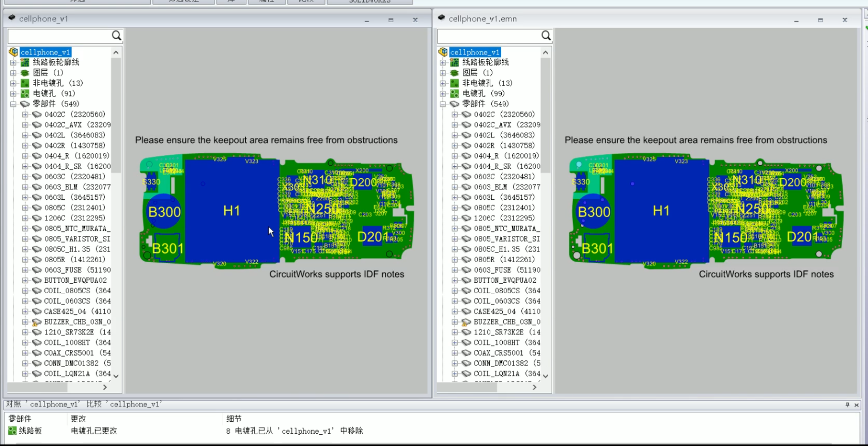Click right pane search input field
868x446 pixels.
click(x=488, y=36)
